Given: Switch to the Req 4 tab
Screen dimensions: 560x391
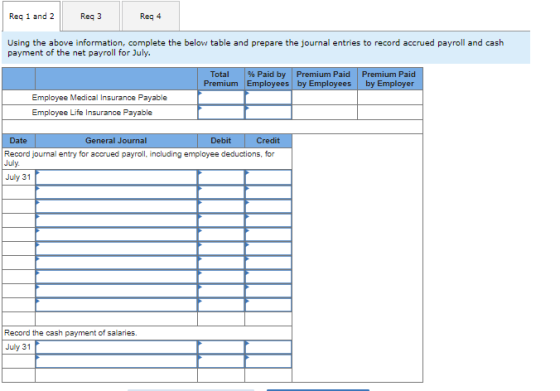Looking at the screenshot, I should point(150,16).
